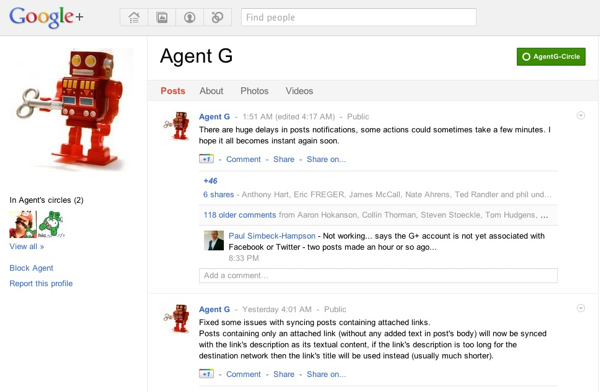The width and height of the screenshot is (600, 392).
Task: Click In Agent's circles (2) label
Action: click(x=46, y=200)
